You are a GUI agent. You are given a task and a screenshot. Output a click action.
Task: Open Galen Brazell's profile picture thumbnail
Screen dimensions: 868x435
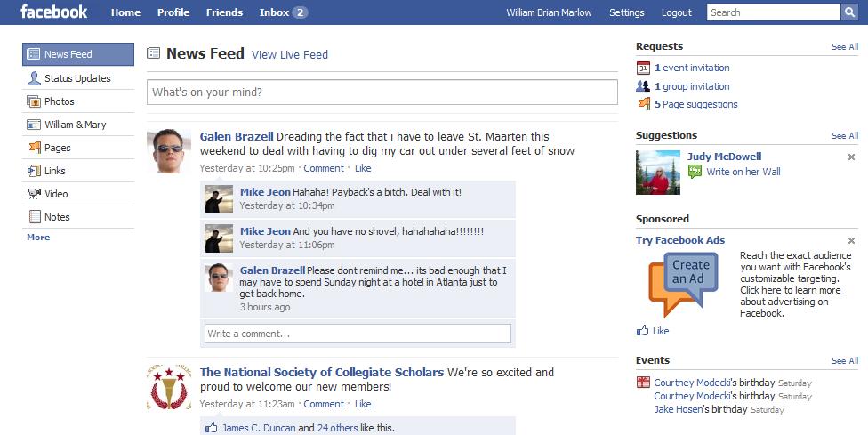[169, 150]
